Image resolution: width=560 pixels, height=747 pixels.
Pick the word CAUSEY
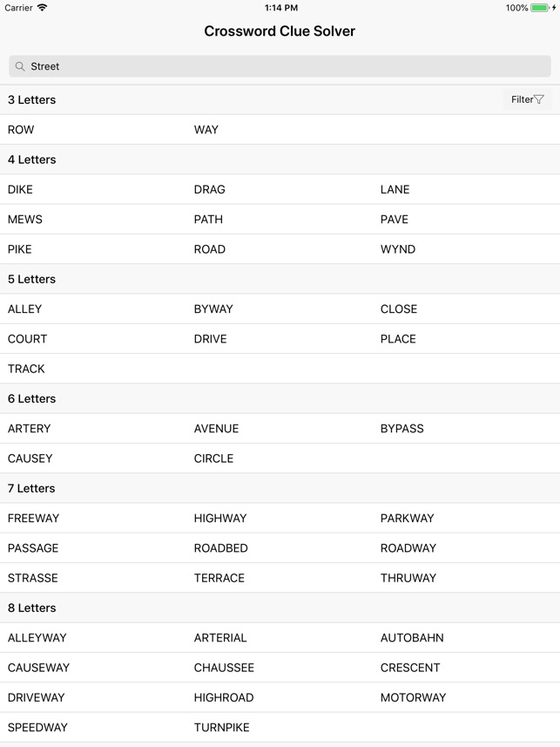(x=30, y=458)
